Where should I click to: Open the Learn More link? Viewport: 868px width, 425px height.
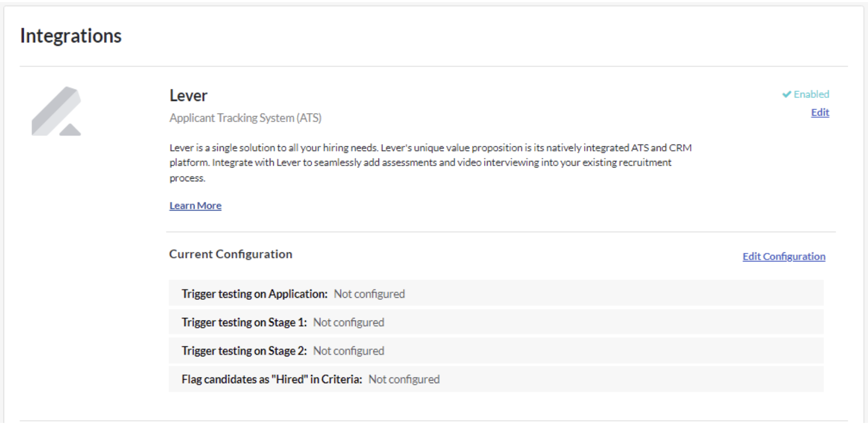tap(195, 205)
